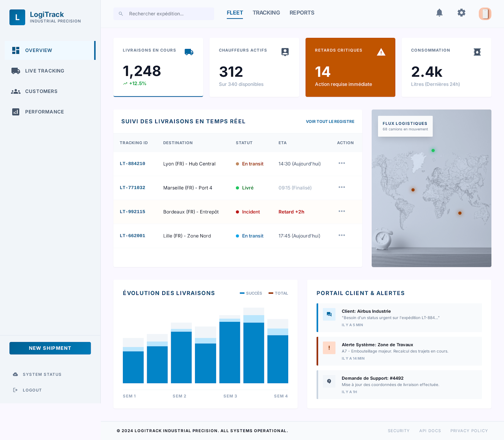This screenshot has width=504, height=440.
Task: Expand the options for Lille shipment
Action: point(341,235)
